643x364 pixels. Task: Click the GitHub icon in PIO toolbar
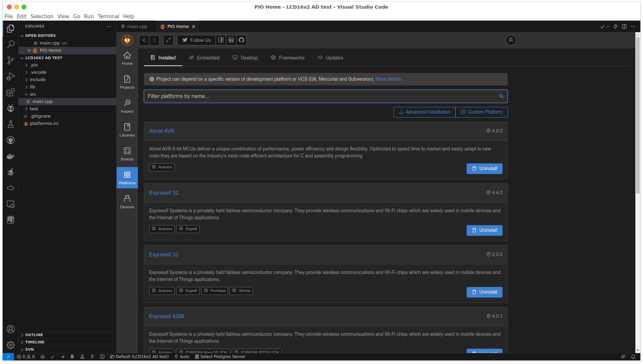click(241, 40)
